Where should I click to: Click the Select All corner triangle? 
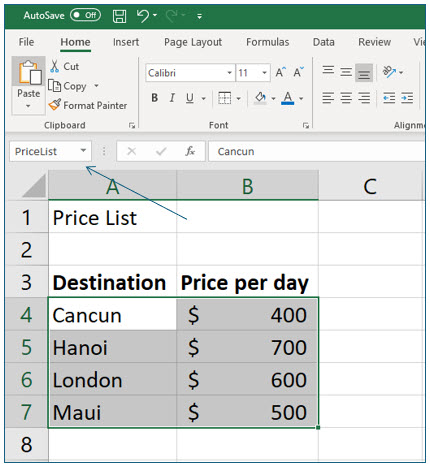pos(33,186)
